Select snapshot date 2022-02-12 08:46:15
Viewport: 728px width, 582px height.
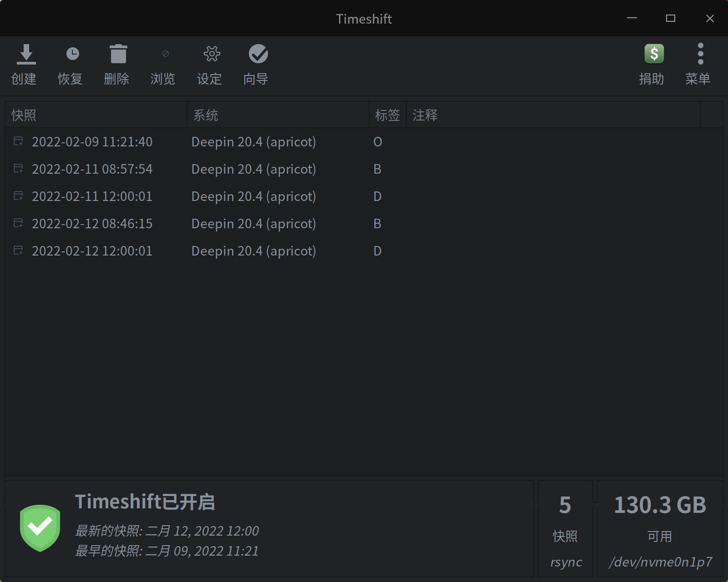tap(92, 224)
